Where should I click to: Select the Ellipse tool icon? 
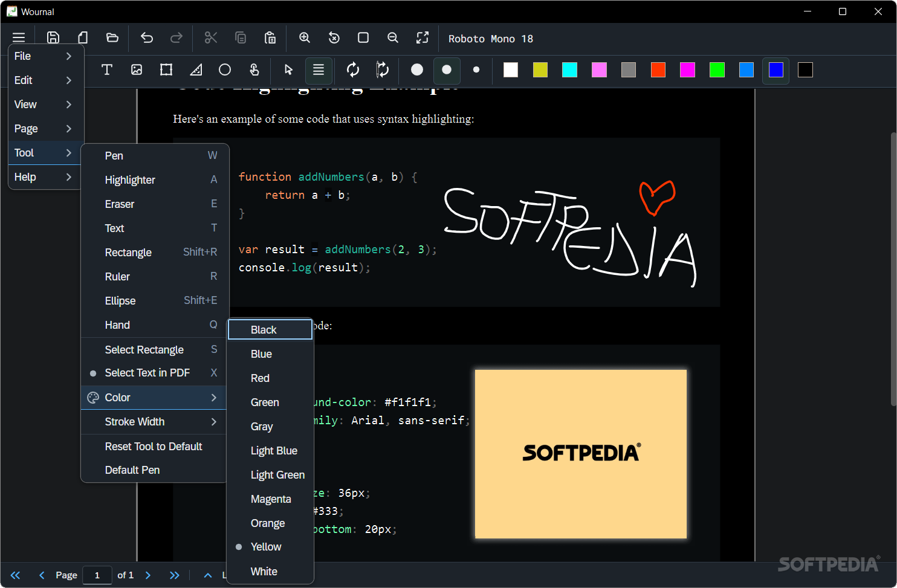point(225,70)
